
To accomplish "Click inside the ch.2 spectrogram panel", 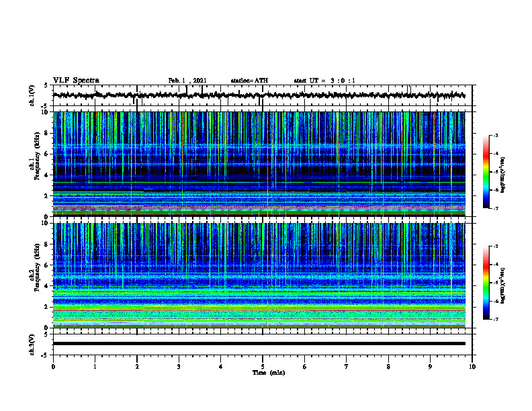I will click(x=259, y=275).
